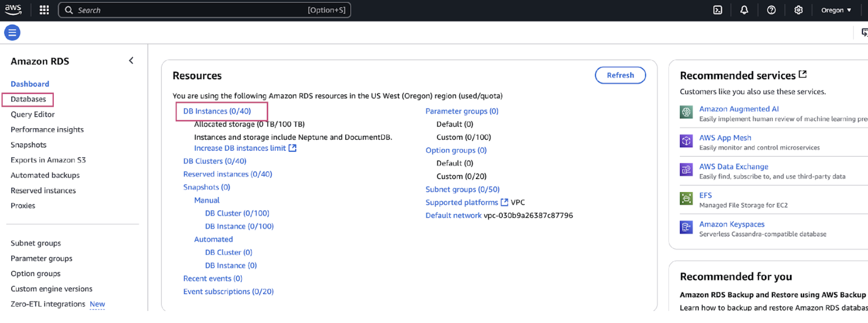Click the Amazon Augmented AI service icon
Screen dimensions: 868x323
click(x=686, y=113)
